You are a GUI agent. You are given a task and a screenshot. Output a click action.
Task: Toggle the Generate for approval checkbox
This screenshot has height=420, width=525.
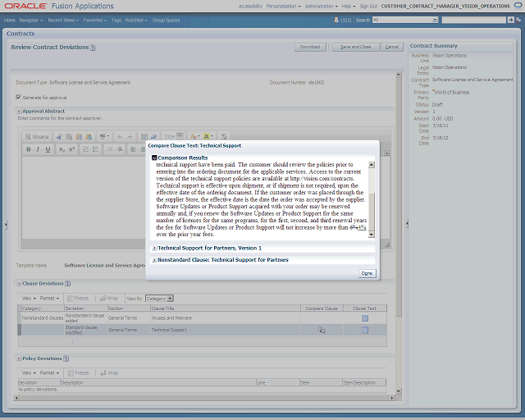(x=18, y=97)
